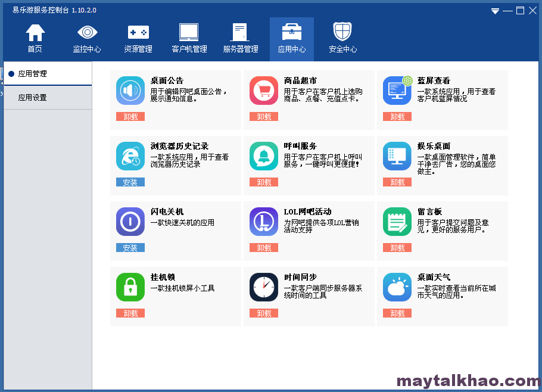Click the 一款快速关机的应用 description text

point(182,223)
